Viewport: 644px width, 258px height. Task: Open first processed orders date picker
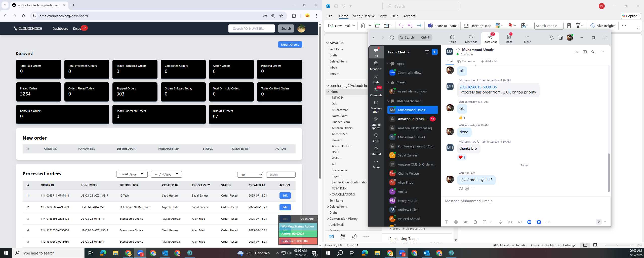pos(142,174)
